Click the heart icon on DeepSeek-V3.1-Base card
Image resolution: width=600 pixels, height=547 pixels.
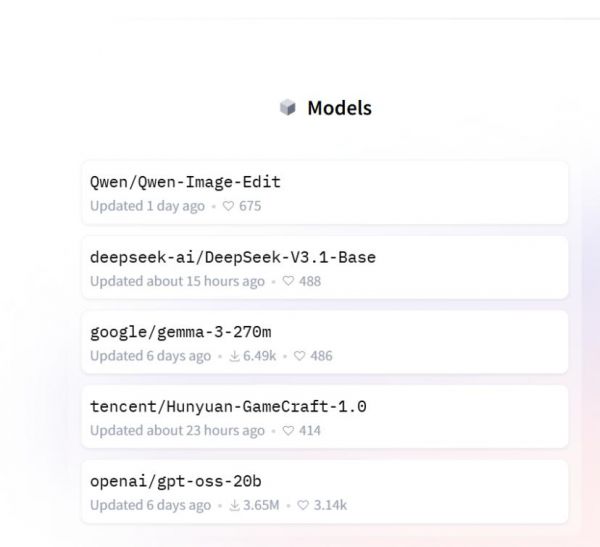[288, 281]
